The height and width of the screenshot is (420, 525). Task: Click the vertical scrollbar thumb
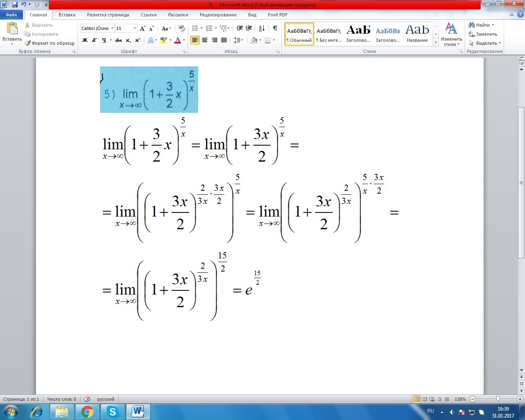521,183
